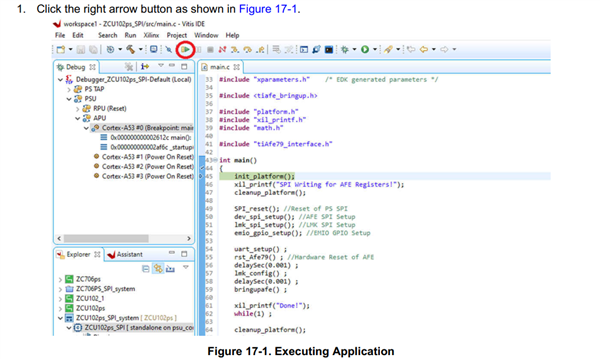600x360 pixels.
Task: Follow the Figure 17-1 link
Action: click(x=268, y=9)
